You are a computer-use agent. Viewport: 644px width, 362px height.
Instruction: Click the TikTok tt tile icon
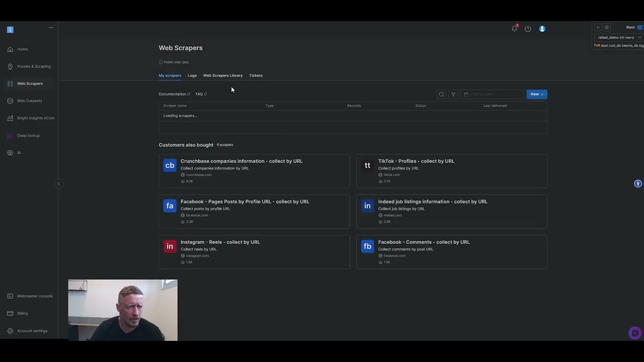(x=367, y=165)
